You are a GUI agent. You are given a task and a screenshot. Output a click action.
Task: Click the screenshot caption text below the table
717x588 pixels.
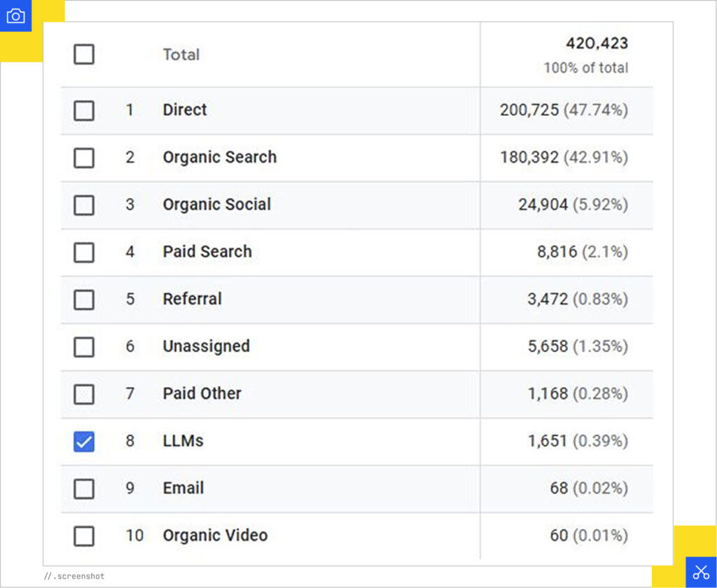(x=75, y=576)
